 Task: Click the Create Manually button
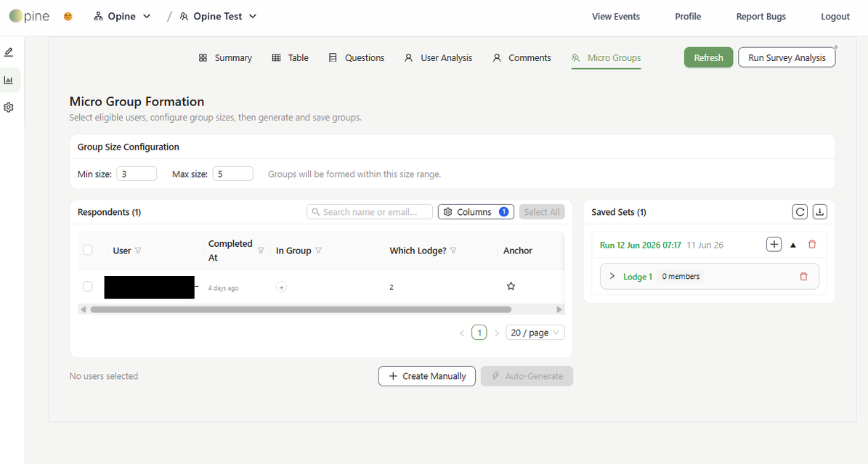[427, 376]
